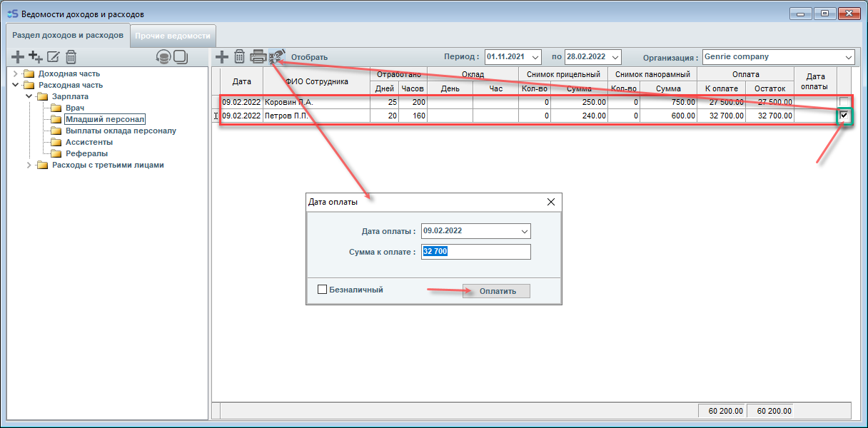Click the database coins icon above the tree

(163, 57)
